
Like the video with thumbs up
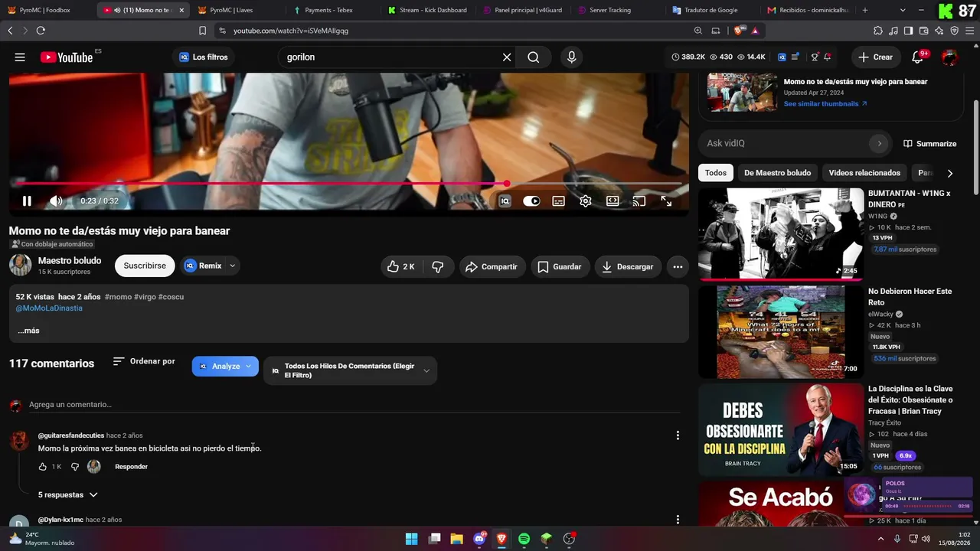tap(401, 266)
